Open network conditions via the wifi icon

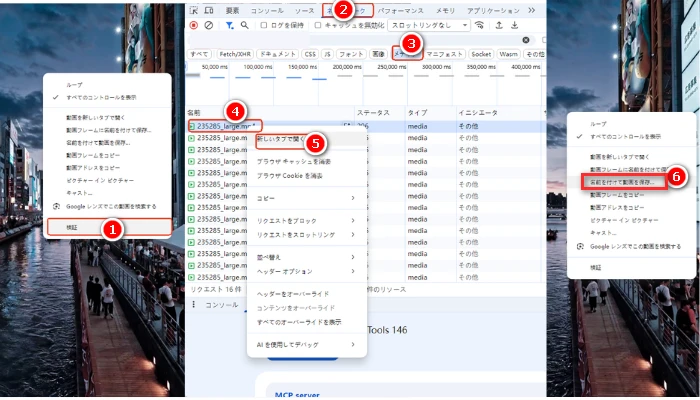[479, 25]
